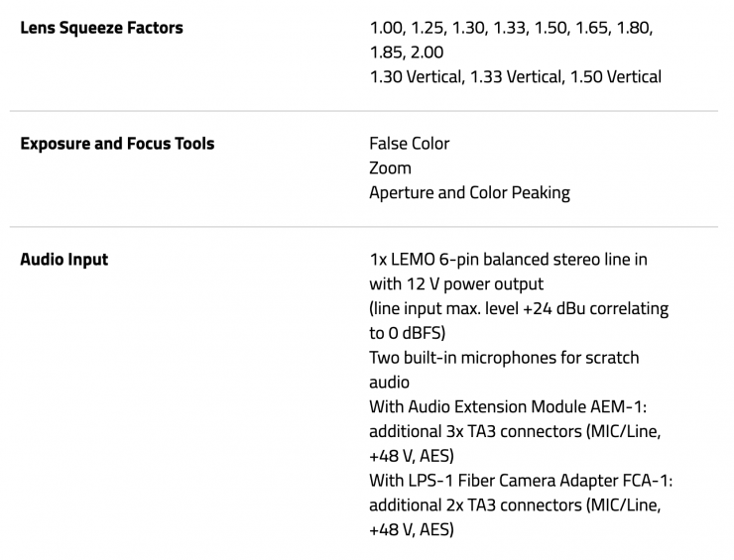Click "With LPS-1 Fiber Camera Adapter FCA-1:" line
Screen dimensions: 734x560
[x=521, y=481]
